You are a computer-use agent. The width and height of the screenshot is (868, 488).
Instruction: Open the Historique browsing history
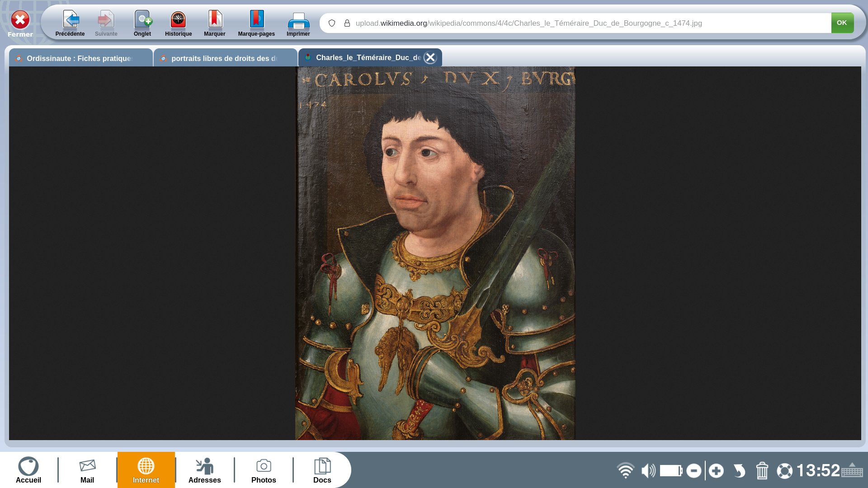click(178, 23)
